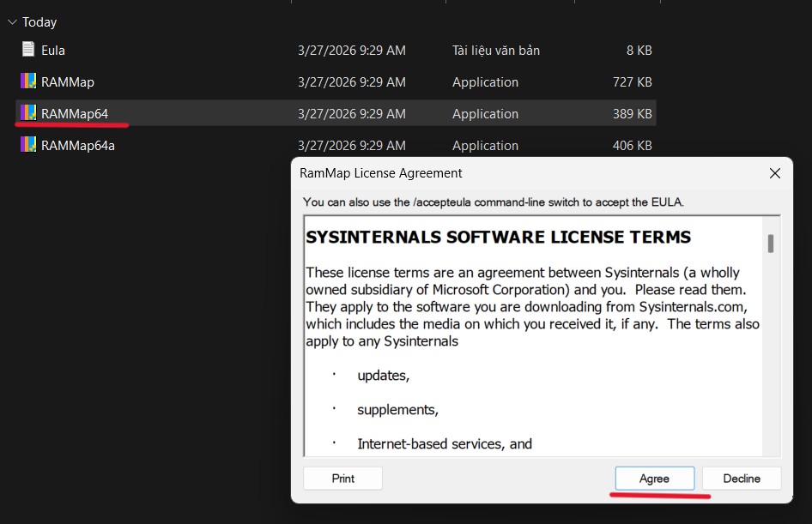Accept the license with the Agree button

click(x=654, y=479)
